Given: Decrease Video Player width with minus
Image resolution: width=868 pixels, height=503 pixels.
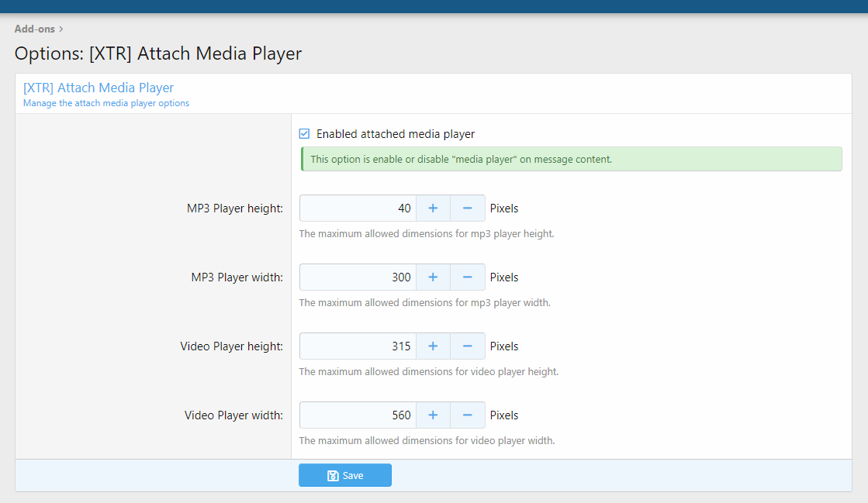Looking at the screenshot, I should click(x=468, y=415).
